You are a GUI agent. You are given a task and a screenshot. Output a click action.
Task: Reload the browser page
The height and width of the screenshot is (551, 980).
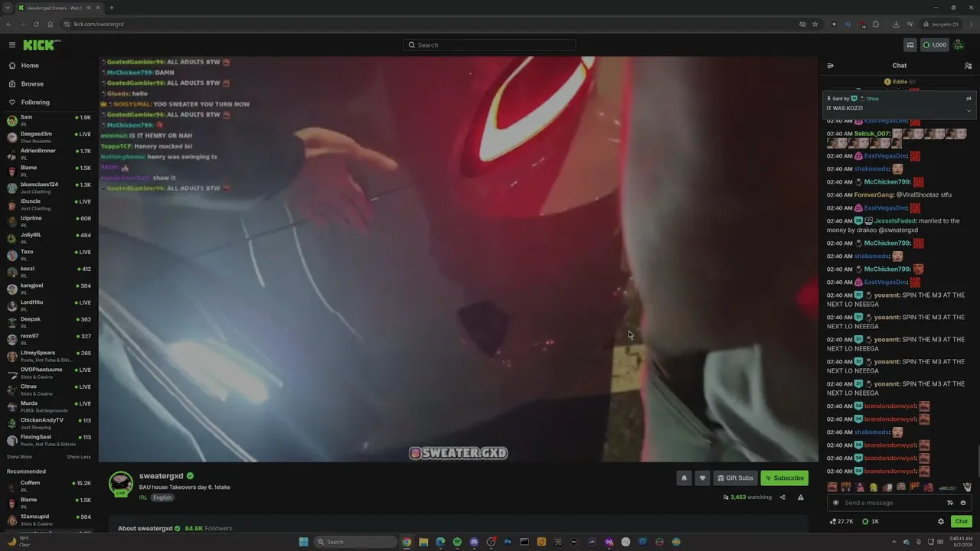(x=35, y=24)
